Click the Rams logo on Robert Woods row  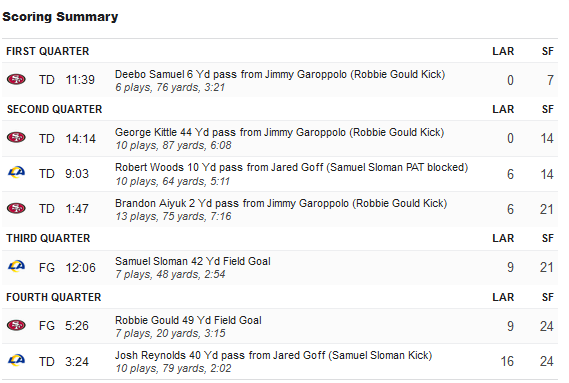(16, 172)
